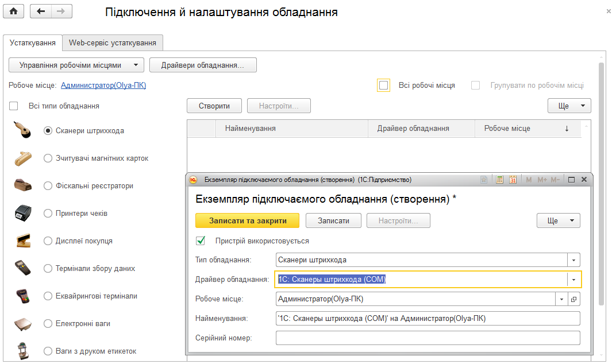Click 'Записати та закрити' button
Screen dimensions: 616x364
(x=248, y=220)
